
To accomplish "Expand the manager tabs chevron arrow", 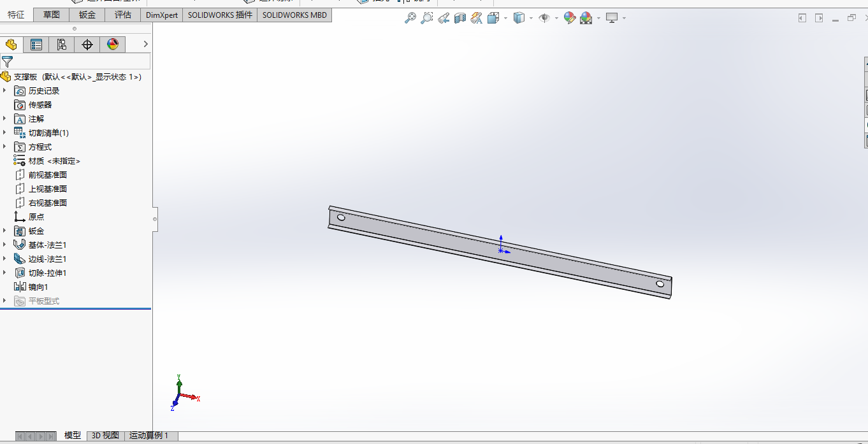I will click(x=145, y=44).
